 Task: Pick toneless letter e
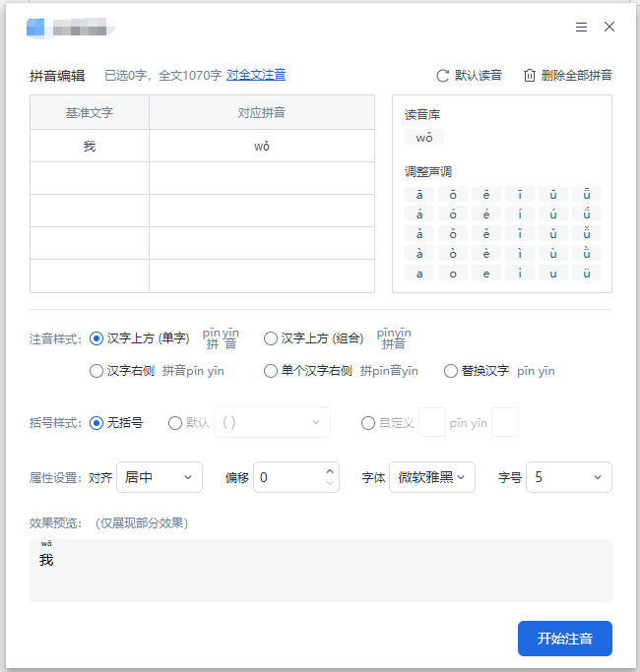pyautogui.click(x=486, y=273)
